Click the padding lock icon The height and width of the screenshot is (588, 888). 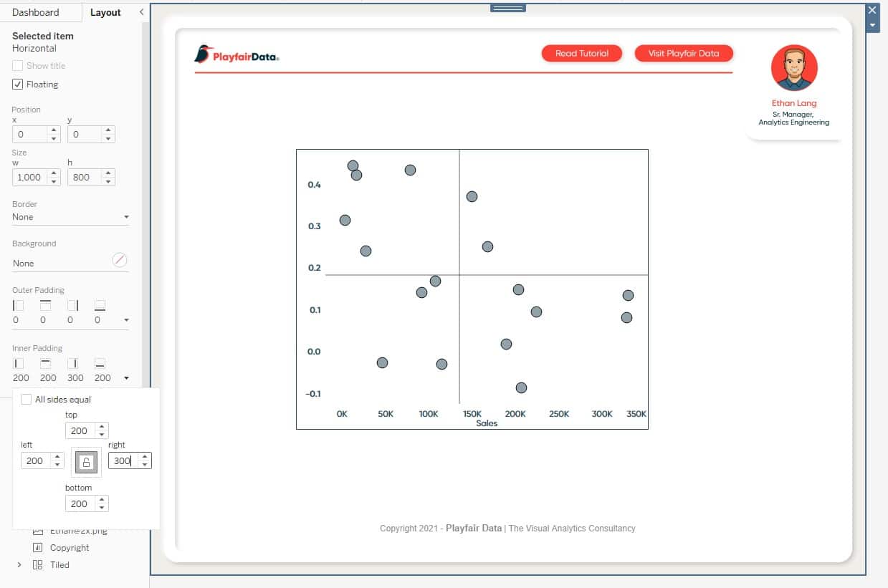click(86, 462)
